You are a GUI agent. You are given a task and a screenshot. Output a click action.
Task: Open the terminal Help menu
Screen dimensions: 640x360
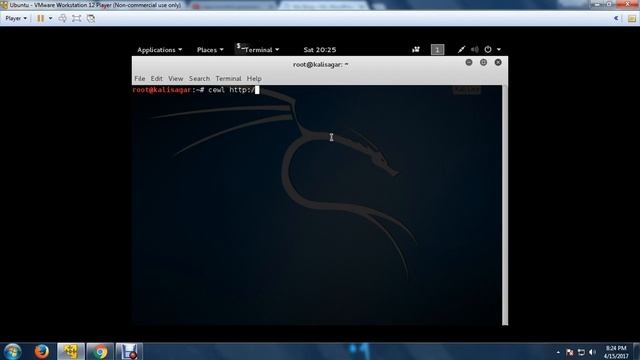(254, 78)
